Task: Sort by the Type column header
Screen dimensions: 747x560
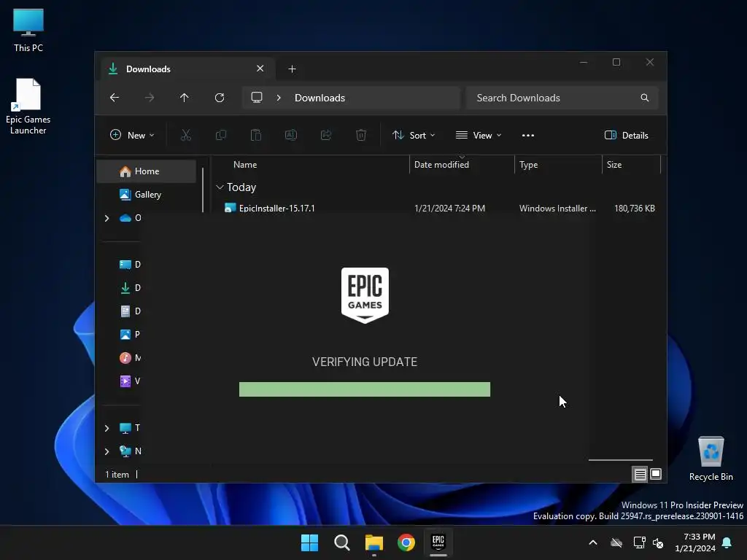Action: [528, 165]
